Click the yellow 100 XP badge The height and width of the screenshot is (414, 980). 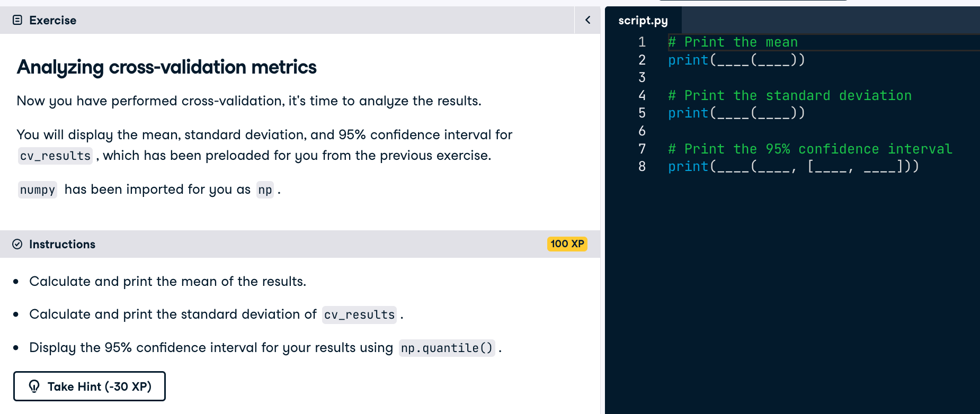pos(567,244)
